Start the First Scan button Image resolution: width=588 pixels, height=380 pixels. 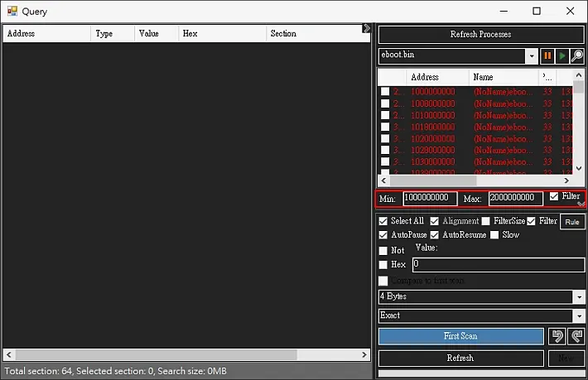pos(460,336)
